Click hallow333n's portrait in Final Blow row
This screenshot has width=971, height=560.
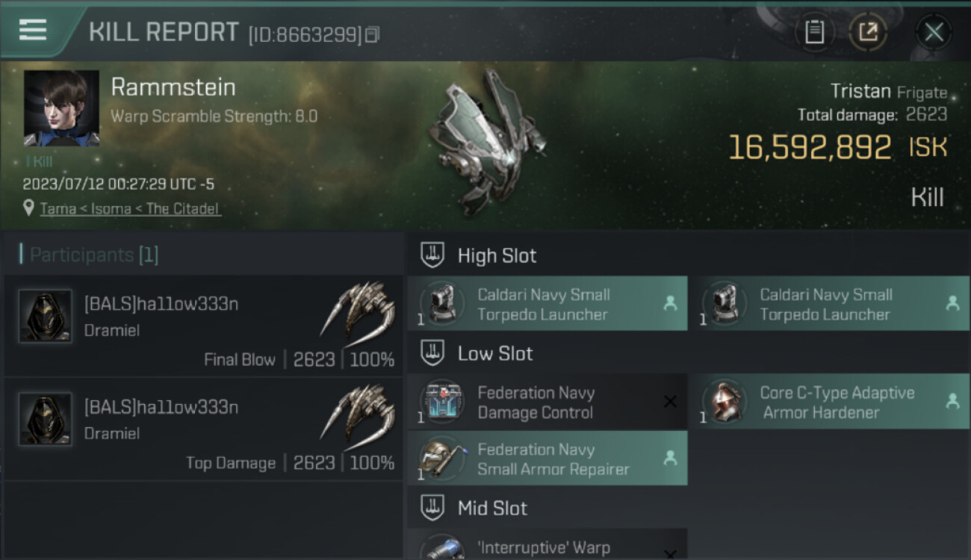click(46, 317)
